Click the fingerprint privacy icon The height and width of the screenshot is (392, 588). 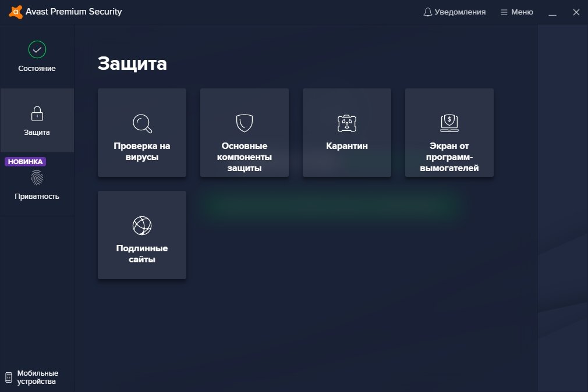pyautogui.click(x=37, y=177)
